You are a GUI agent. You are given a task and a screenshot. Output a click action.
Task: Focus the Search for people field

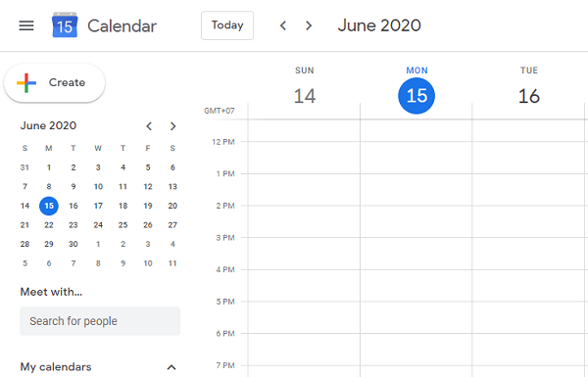(100, 321)
